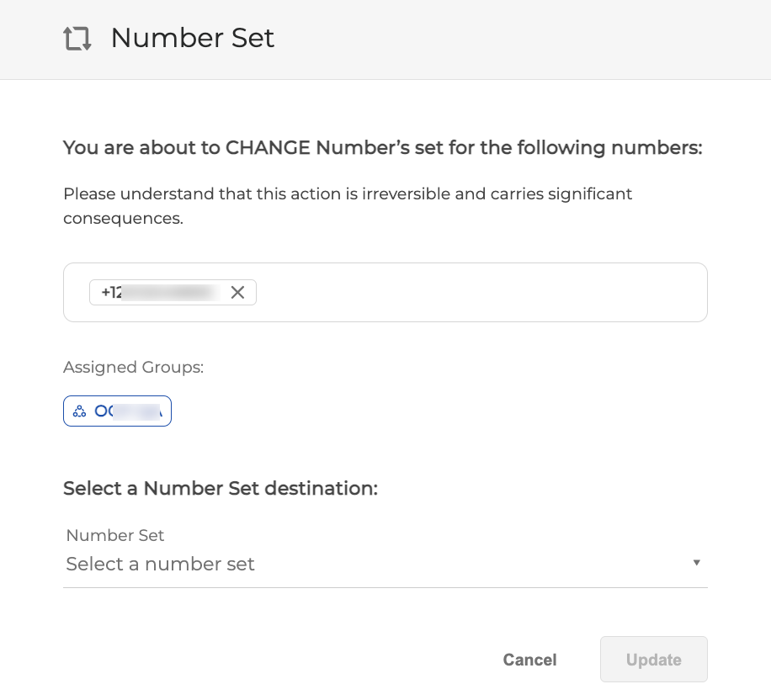This screenshot has height=700, width=771.
Task: Click the small "Number Set" field label
Action: point(115,535)
